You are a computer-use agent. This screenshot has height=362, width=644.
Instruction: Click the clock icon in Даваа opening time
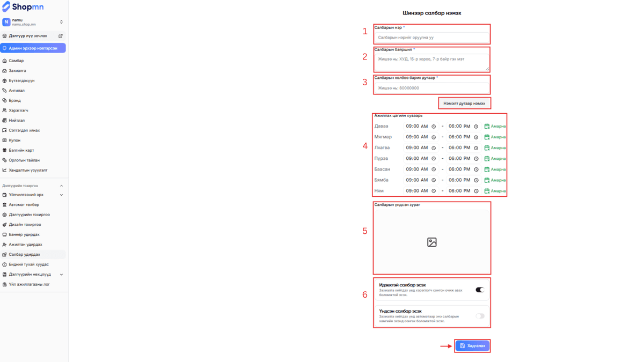(x=434, y=127)
